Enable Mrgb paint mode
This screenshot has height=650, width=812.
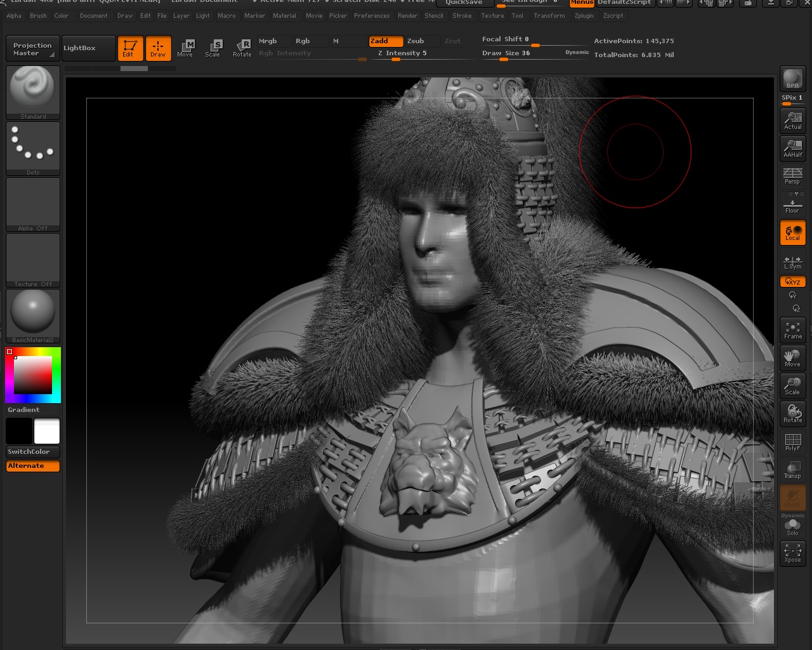tap(274, 41)
